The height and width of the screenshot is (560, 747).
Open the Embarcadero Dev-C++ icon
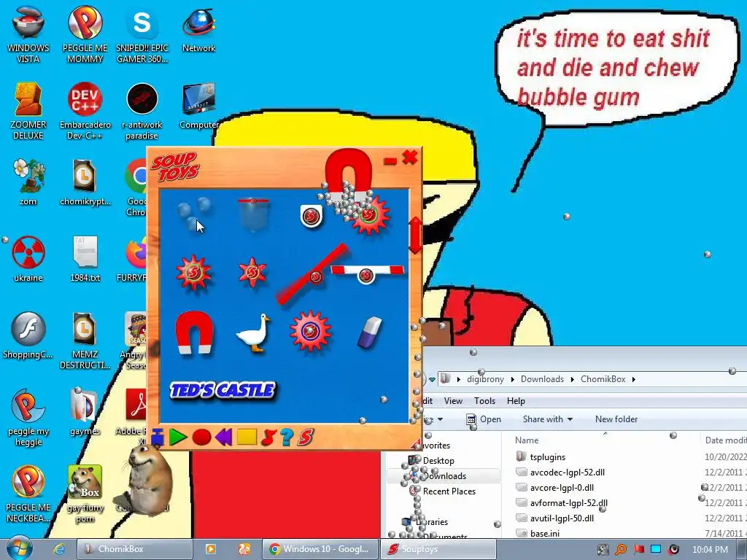click(85, 111)
